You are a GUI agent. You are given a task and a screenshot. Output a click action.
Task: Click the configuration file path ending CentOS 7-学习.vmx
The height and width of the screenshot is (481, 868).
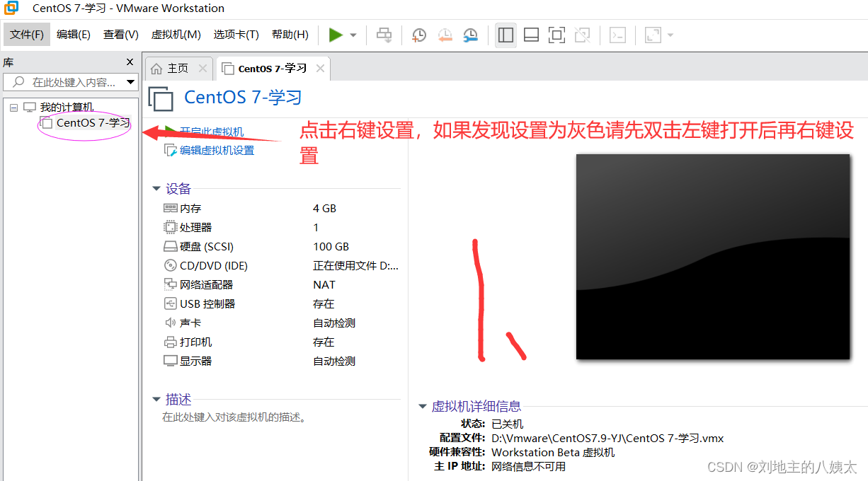tap(607, 438)
